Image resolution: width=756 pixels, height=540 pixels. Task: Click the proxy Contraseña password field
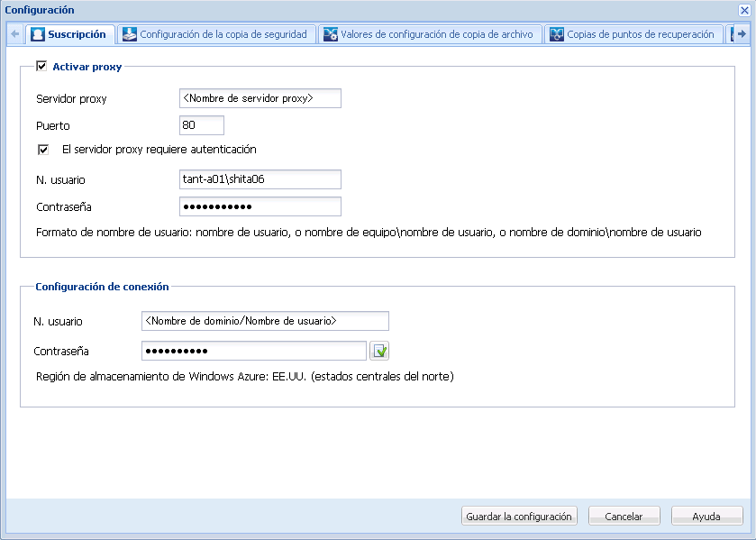click(260, 206)
